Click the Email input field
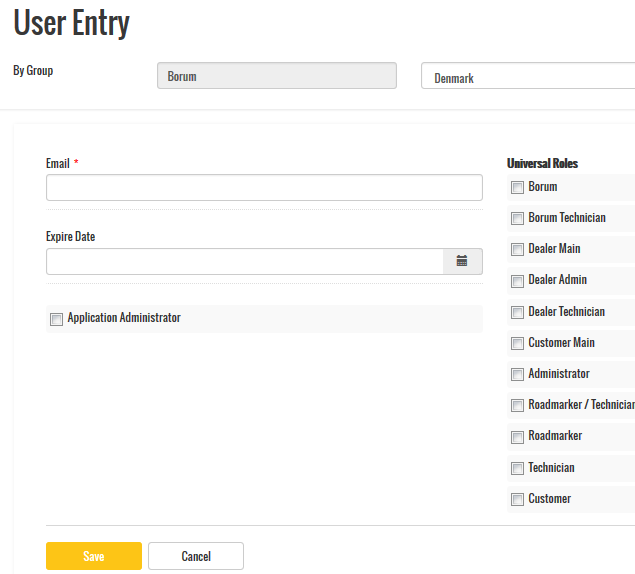This screenshot has width=635, height=574. pos(264,188)
